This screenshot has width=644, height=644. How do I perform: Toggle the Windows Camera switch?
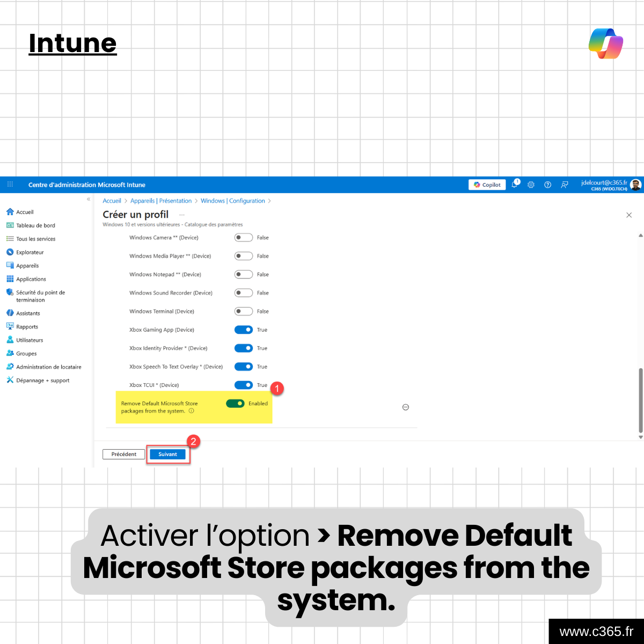243,238
